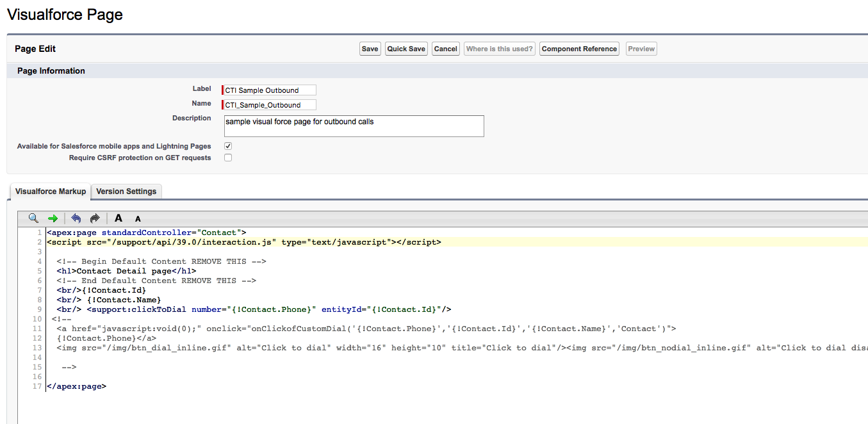Focus the Name field CTI_Sample_Outbound

pyautogui.click(x=269, y=105)
